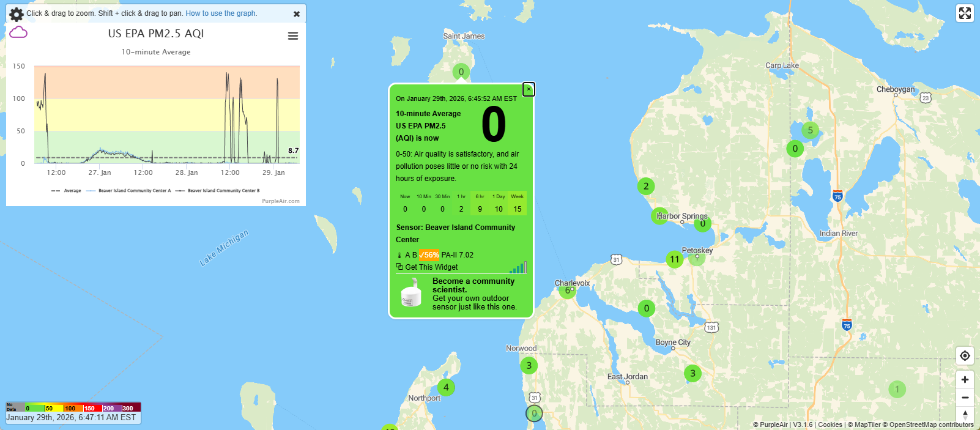Reset map bearing with compass arrow
The image size is (980, 430).
click(965, 415)
